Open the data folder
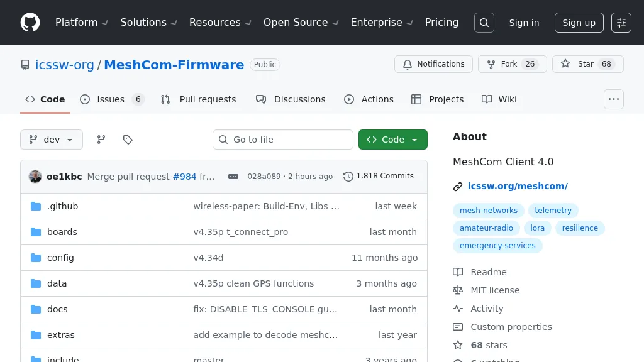Image resolution: width=644 pixels, height=362 pixels. click(x=57, y=283)
